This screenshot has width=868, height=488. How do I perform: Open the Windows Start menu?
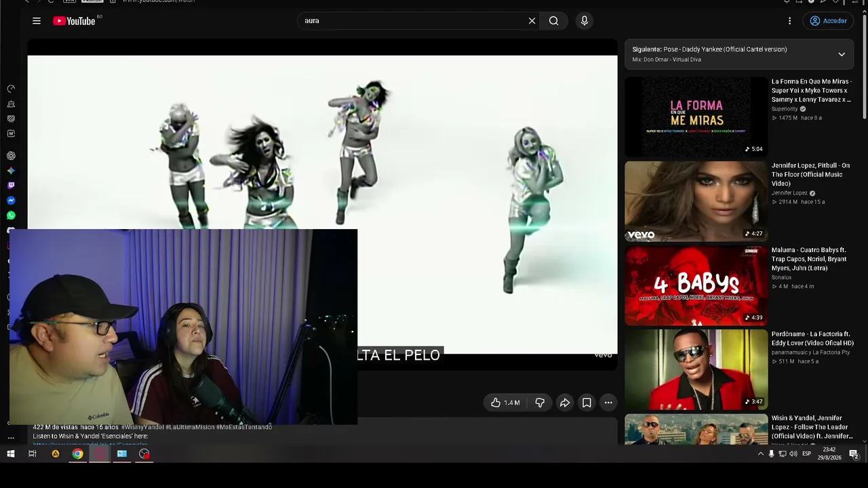tap(11, 454)
